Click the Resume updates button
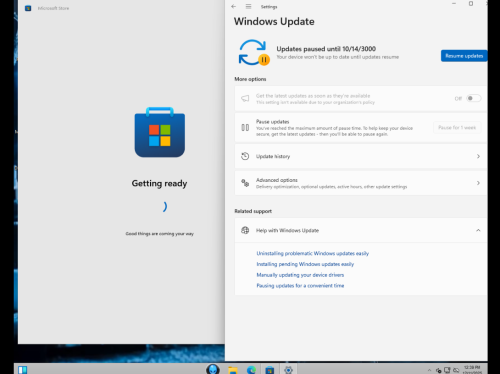The height and width of the screenshot is (374, 500). pyautogui.click(x=464, y=56)
